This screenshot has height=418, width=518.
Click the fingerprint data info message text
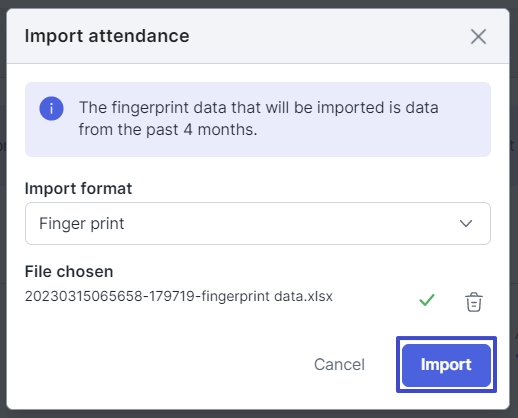[258, 118]
